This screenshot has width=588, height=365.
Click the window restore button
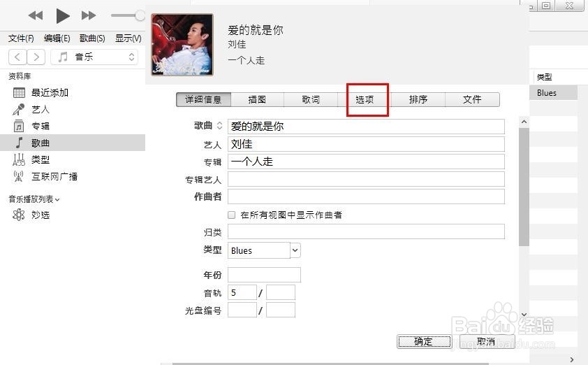pyautogui.click(x=546, y=6)
